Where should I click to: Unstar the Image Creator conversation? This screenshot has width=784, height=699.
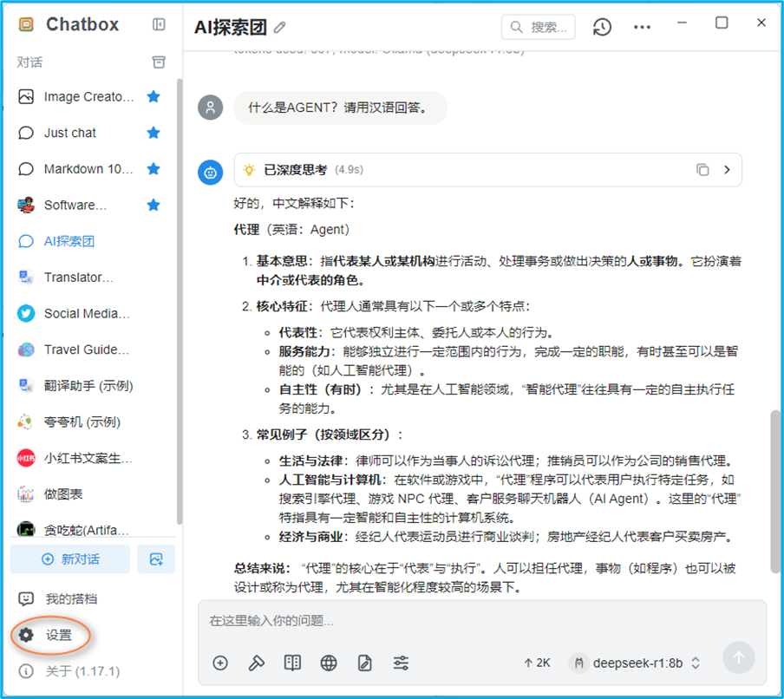coord(154,96)
